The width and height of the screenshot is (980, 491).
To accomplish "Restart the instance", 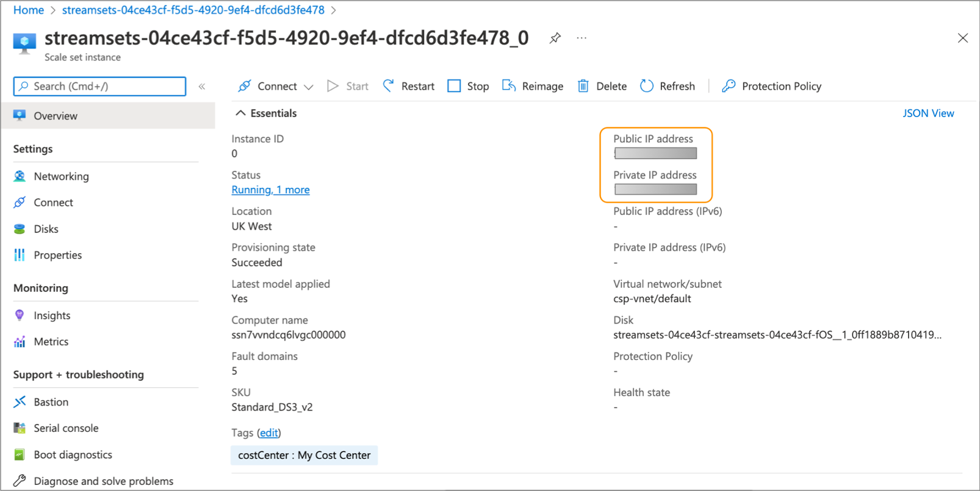I will [408, 86].
